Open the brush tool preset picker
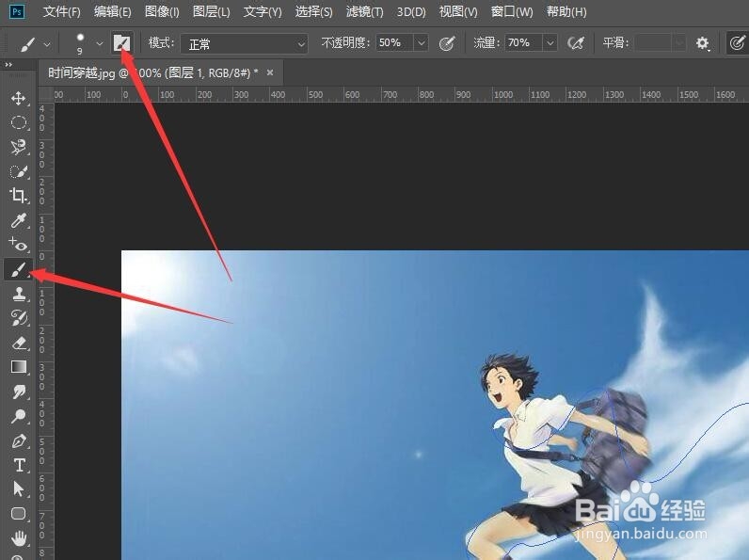Screen dimensions: 749x560 [35, 44]
